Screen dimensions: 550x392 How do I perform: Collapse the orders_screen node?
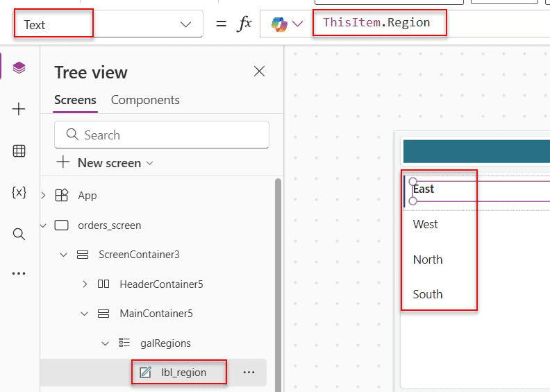pyautogui.click(x=44, y=225)
